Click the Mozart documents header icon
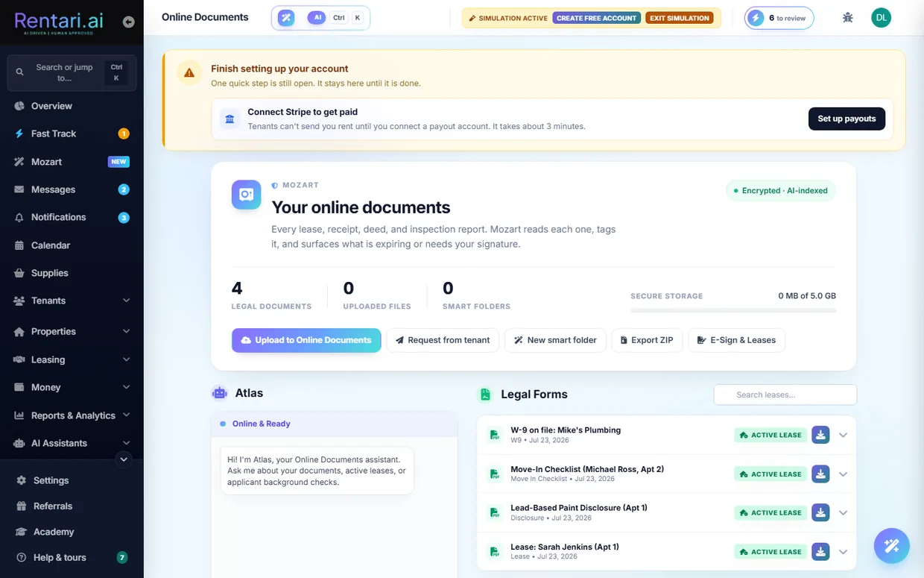Screen dimensions: 924x578 [246, 195]
